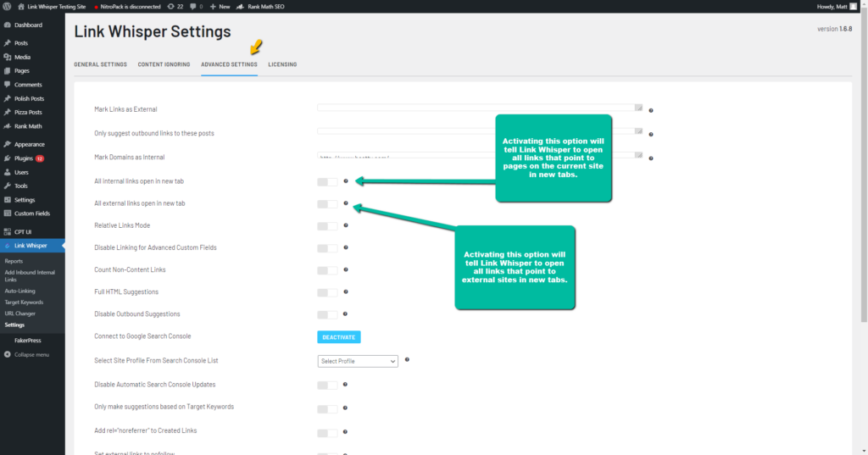Image resolution: width=868 pixels, height=455 pixels.
Task: Click the Dashboard icon in sidebar
Action: [x=7, y=25]
